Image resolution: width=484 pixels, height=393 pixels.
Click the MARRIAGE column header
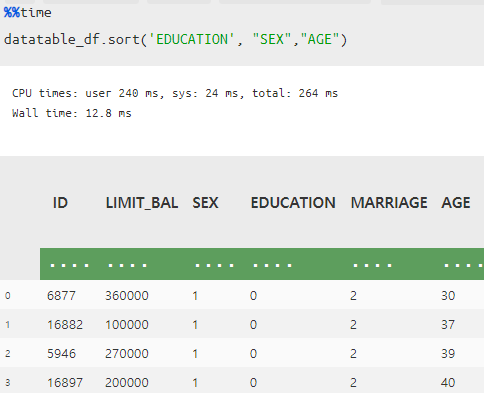(x=389, y=203)
